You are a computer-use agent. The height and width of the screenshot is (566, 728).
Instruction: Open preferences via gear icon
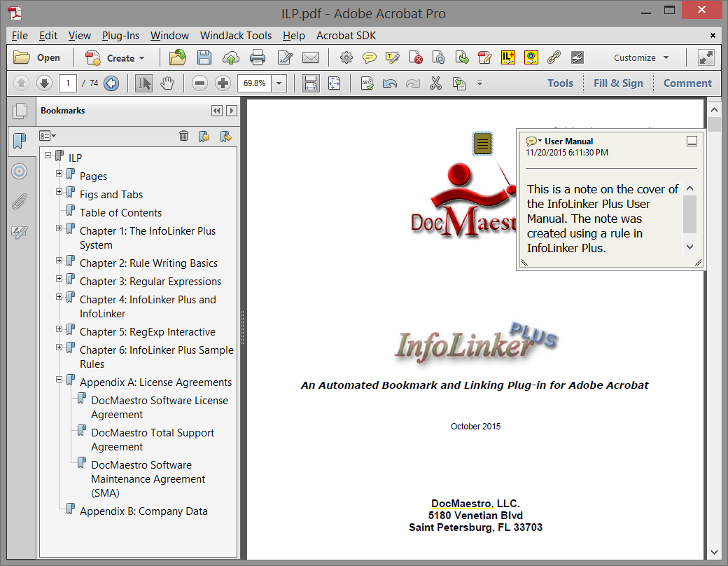pyautogui.click(x=346, y=57)
